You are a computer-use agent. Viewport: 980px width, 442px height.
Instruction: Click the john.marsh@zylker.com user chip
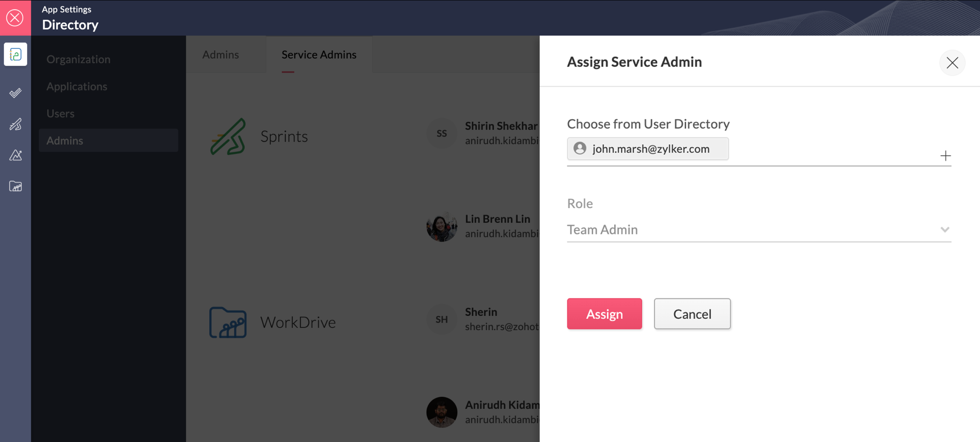click(648, 149)
